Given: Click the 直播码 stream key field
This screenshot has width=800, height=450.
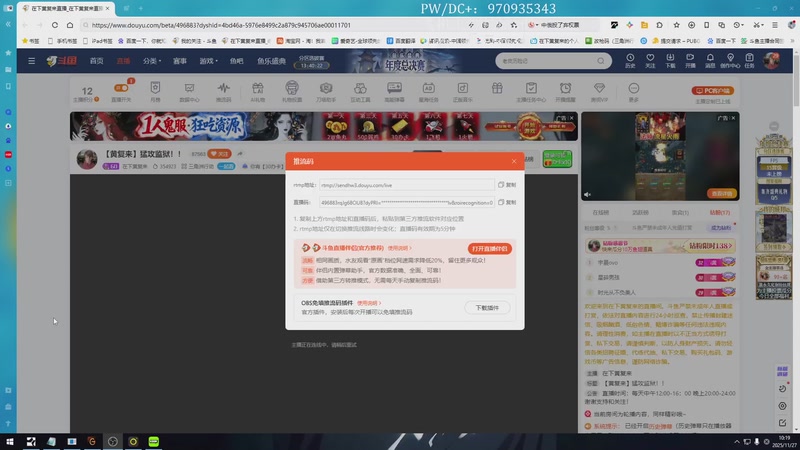Looking at the screenshot, I should pyautogui.click(x=407, y=203).
